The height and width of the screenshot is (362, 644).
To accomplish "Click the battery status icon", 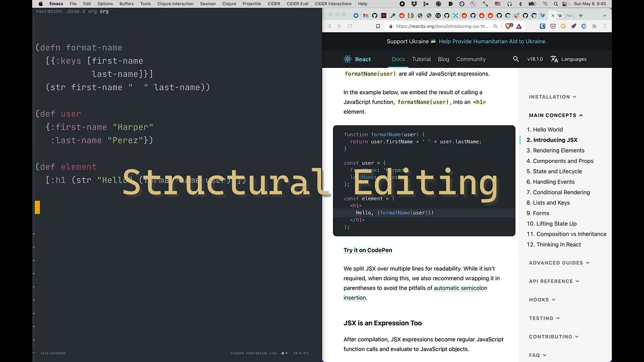I will [x=532, y=4].
